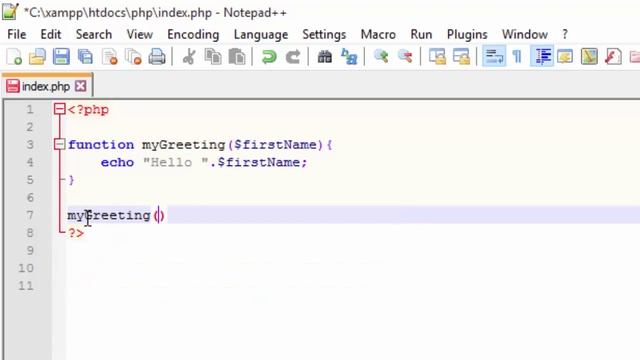
Task: Open the Search menu
Action: click(x=94, y=34)
